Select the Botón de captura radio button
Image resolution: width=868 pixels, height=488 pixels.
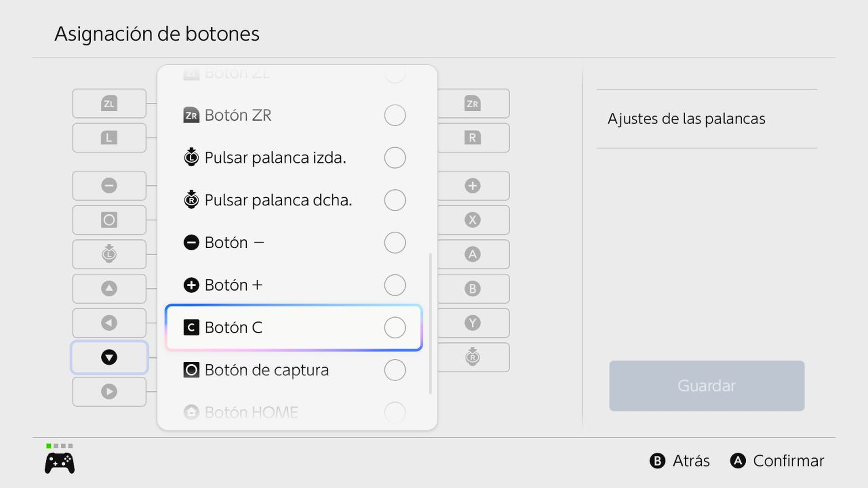point(395,369)
